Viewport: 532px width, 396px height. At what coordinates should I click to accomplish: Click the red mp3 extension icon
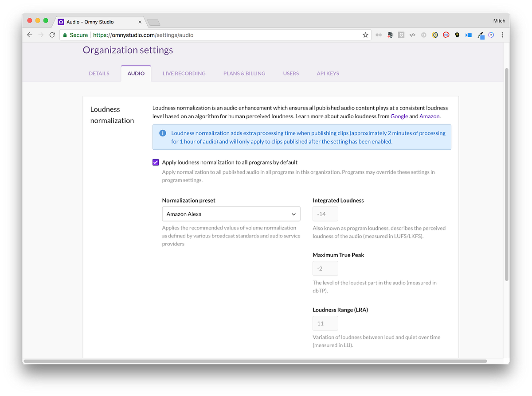click(x=446, y=35)
